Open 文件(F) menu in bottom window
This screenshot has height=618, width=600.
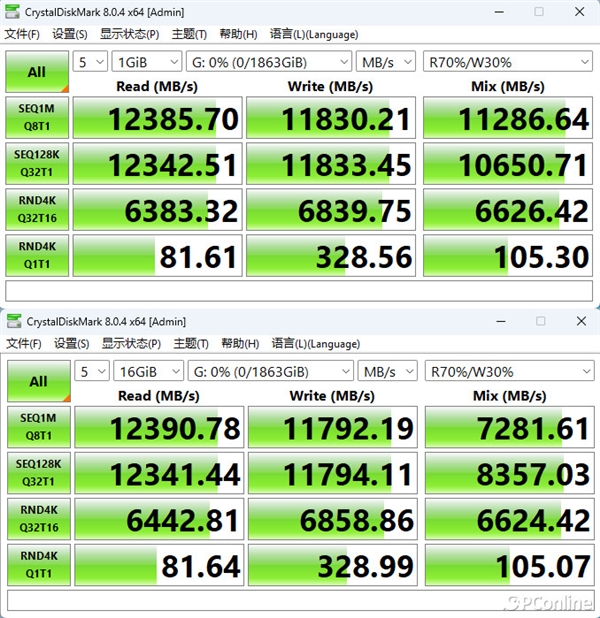click(x=24, y=344)
